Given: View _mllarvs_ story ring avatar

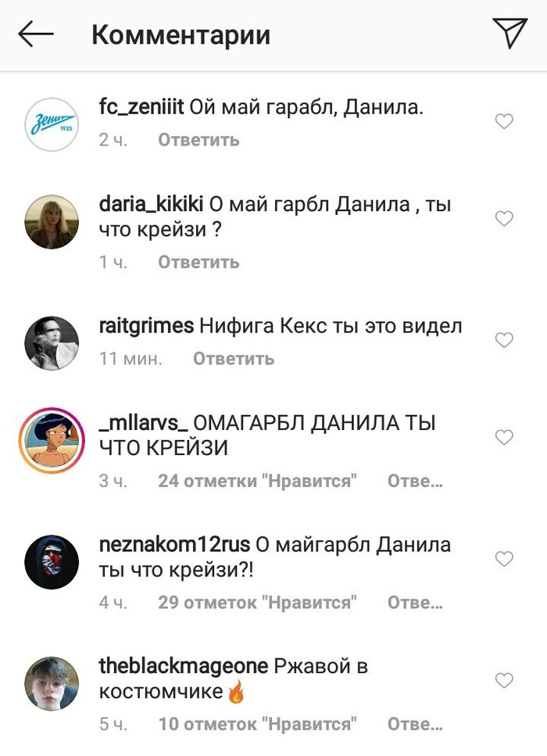Looking at the screenshot, I should (x=52, y=440).
